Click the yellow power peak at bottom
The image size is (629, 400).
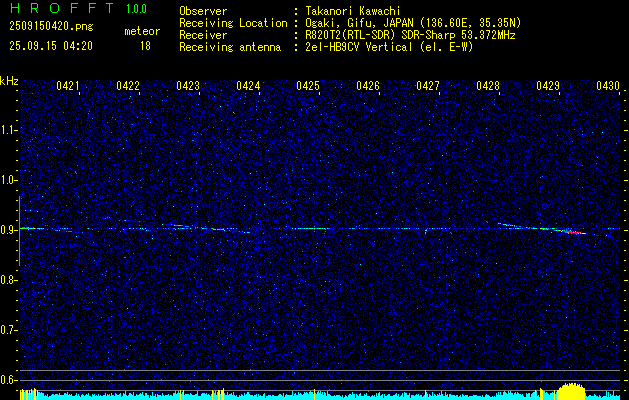pyautogui.click(x=570, y=391)
